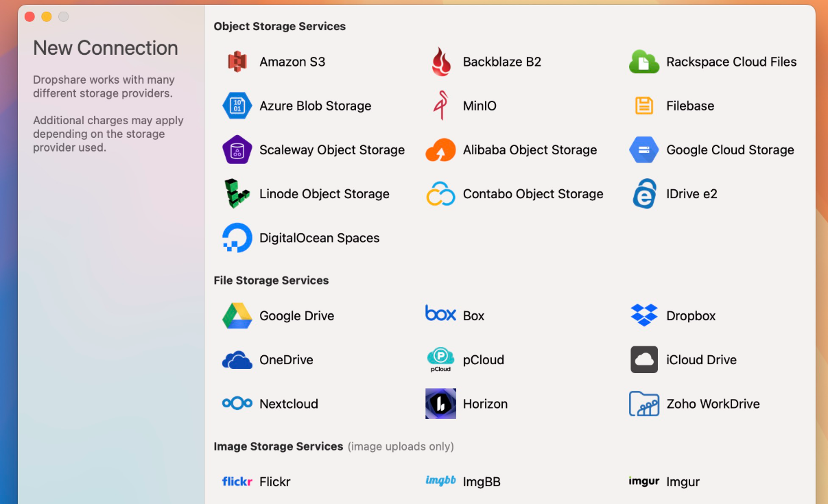The image size is (828, 504).
Task: Click the Google Drive triangle icon
Action: [237, 315]
